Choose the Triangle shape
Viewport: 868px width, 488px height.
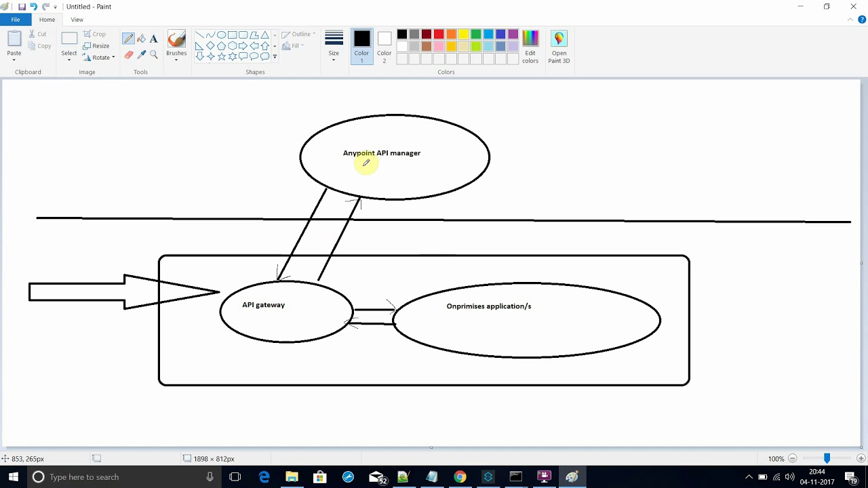pos(264,35)
